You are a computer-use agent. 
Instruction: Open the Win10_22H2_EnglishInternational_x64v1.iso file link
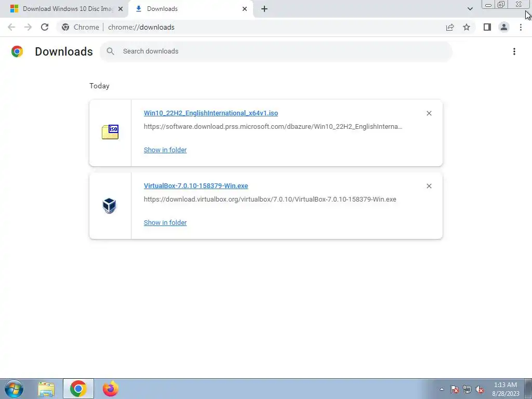click(211, 113)
